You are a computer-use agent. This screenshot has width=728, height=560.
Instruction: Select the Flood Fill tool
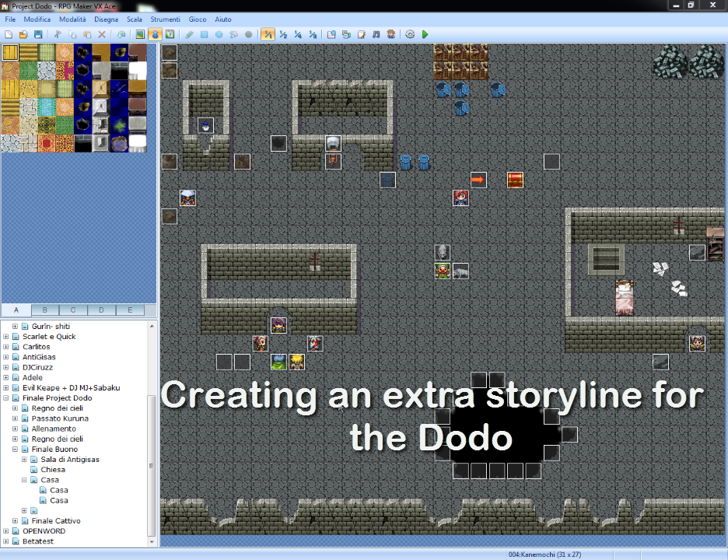click(x=233, y=34)
